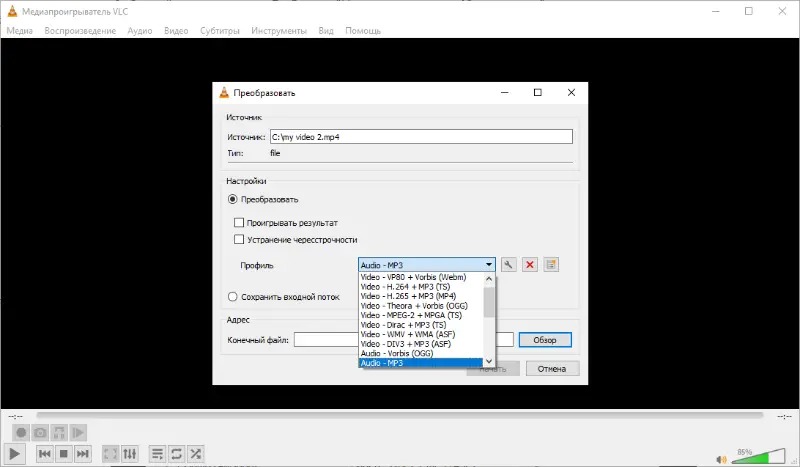The width and height of the screenshot is (800, 467).
Task: Choose Video - VP80 + Vorbis (Webm) profile
Action: [420, 277]
